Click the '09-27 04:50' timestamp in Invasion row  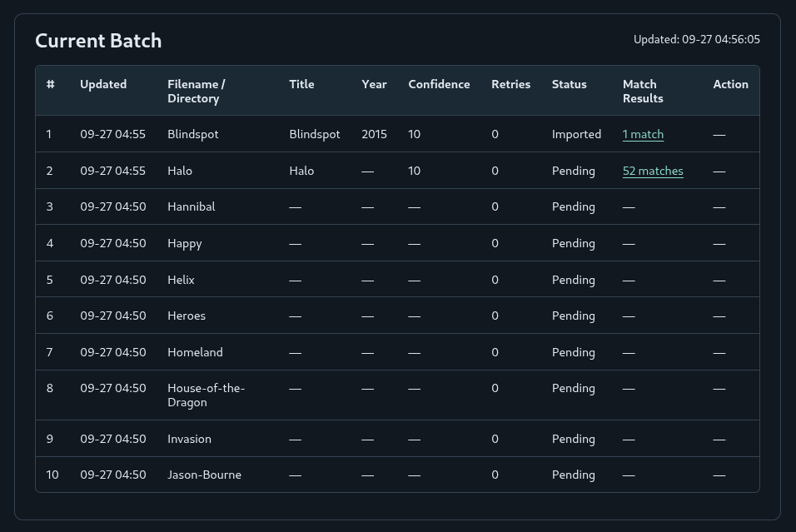click(x=112, y=439)
